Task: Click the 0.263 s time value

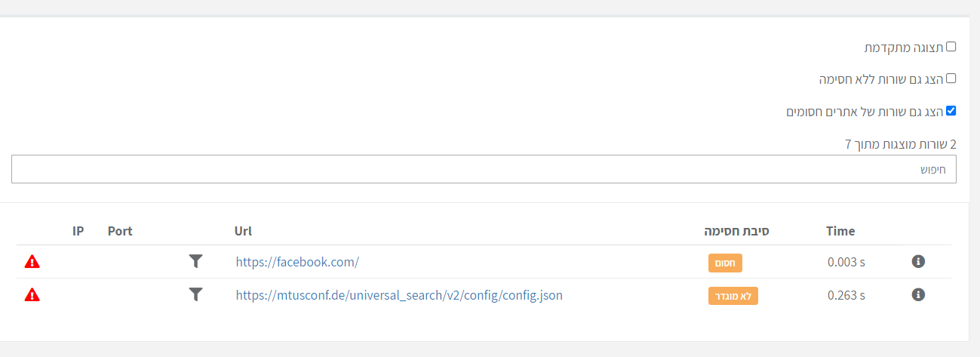Action: pos(846,296)
